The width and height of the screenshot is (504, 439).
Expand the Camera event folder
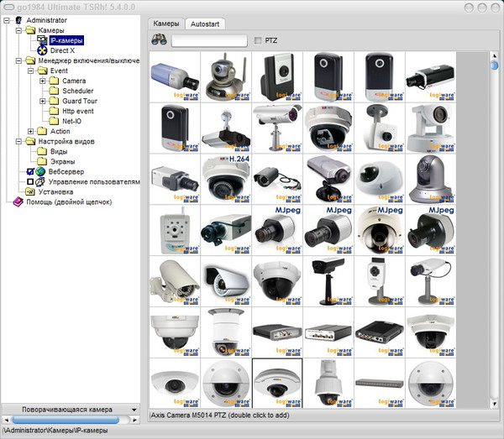click(42, 81)
